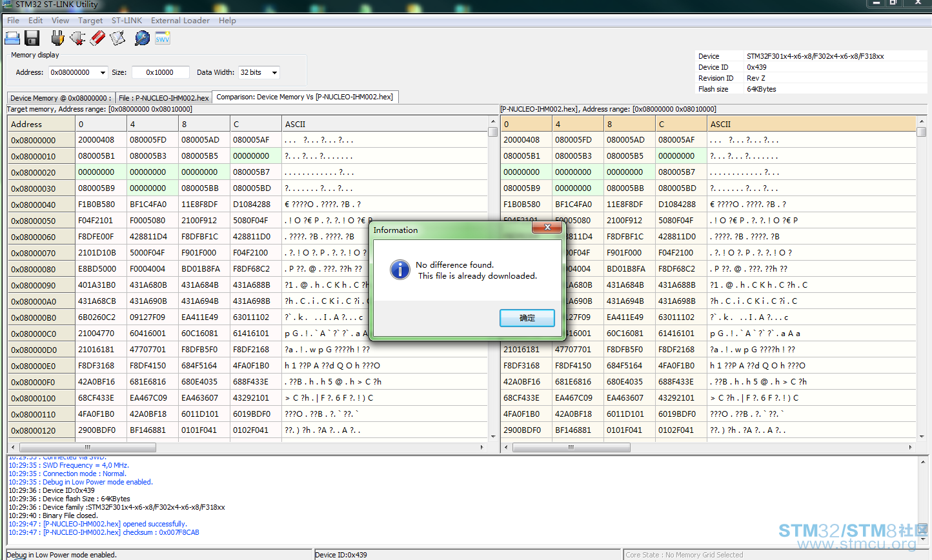
Task: Select address row 0x080000D0
Action: pos(41,350)
